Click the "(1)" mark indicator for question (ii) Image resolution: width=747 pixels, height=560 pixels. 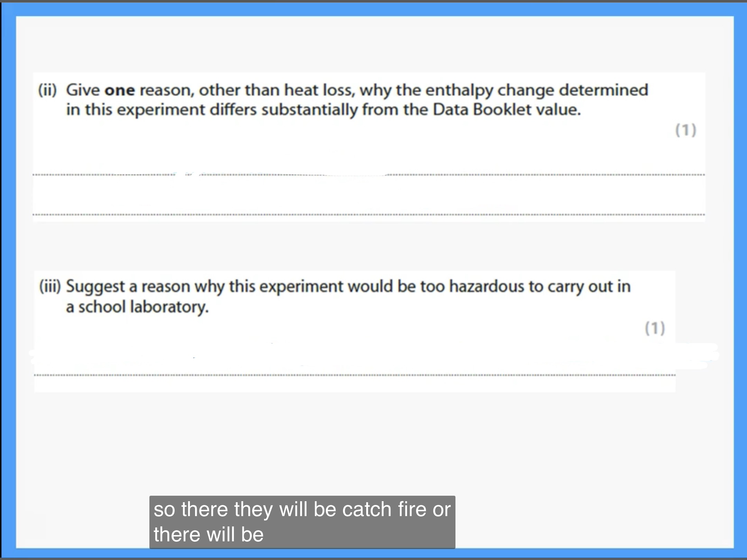coord(685,130)
